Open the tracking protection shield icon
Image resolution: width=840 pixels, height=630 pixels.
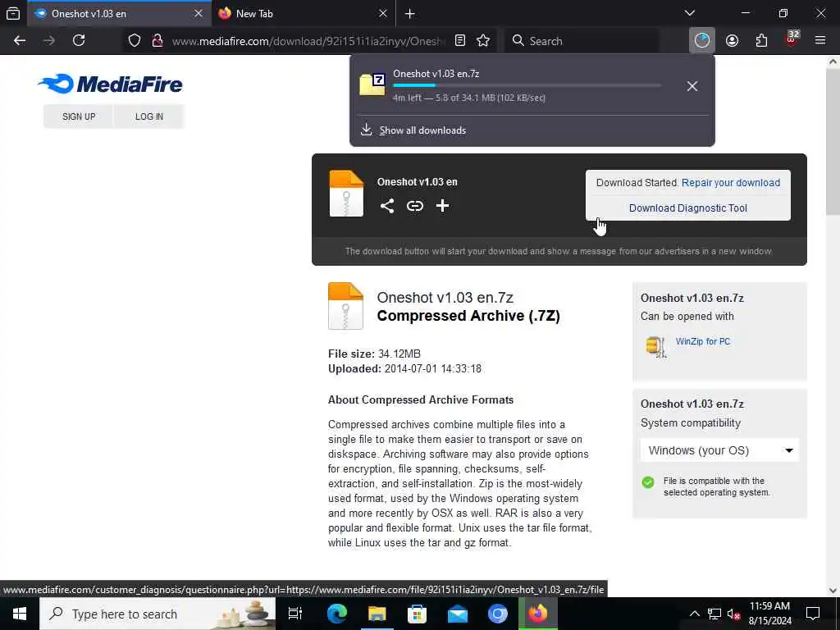coord(135,41)
